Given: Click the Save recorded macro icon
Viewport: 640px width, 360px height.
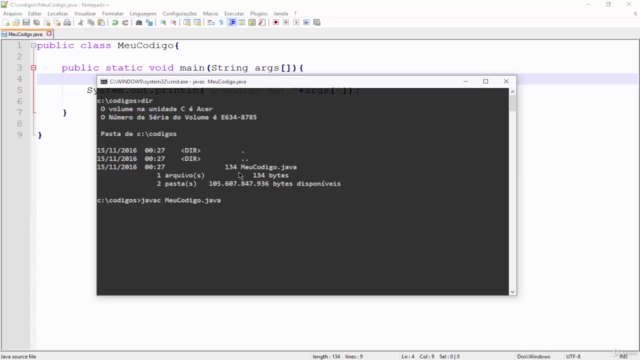Looking at the screenshot, I should click(317, 22).
